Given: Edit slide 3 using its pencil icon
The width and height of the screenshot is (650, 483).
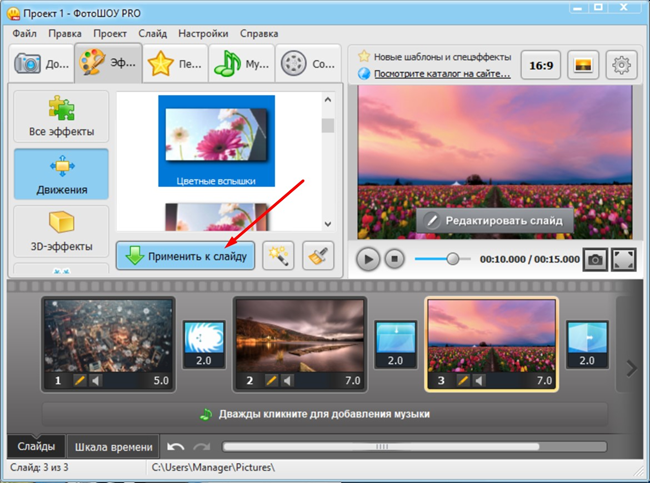Looking at the screenshot, I should click(x=464, y=381).
